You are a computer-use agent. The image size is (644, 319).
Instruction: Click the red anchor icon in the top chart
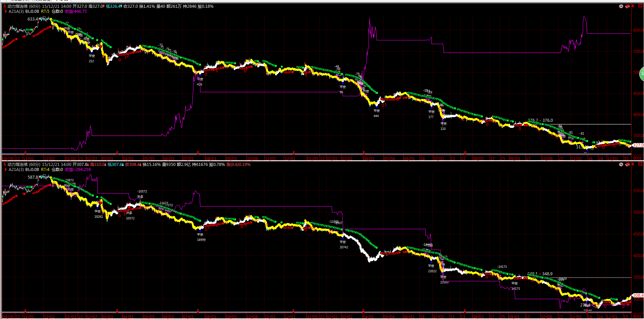(x=633, y=6)
